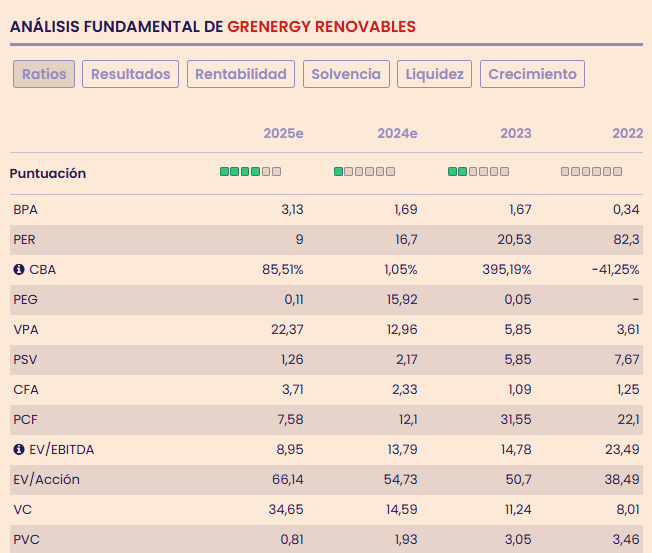Click the 2025e column header
Image resolution: width=652 pixels, height=553 pixels.
coord(284,133)
